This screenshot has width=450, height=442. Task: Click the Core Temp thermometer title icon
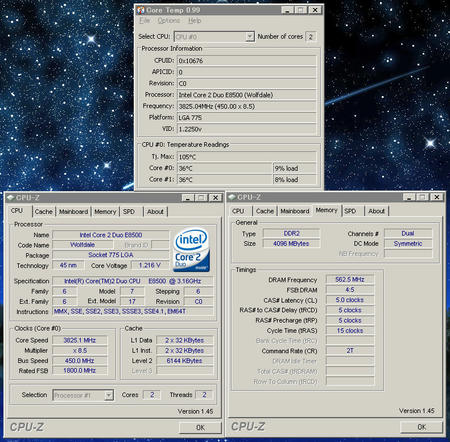coord(141,10)
